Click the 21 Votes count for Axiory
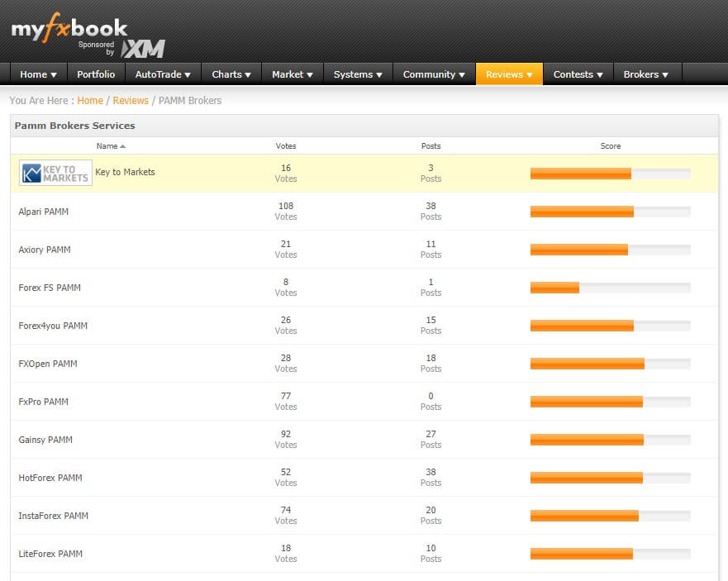 pos(286,250)
